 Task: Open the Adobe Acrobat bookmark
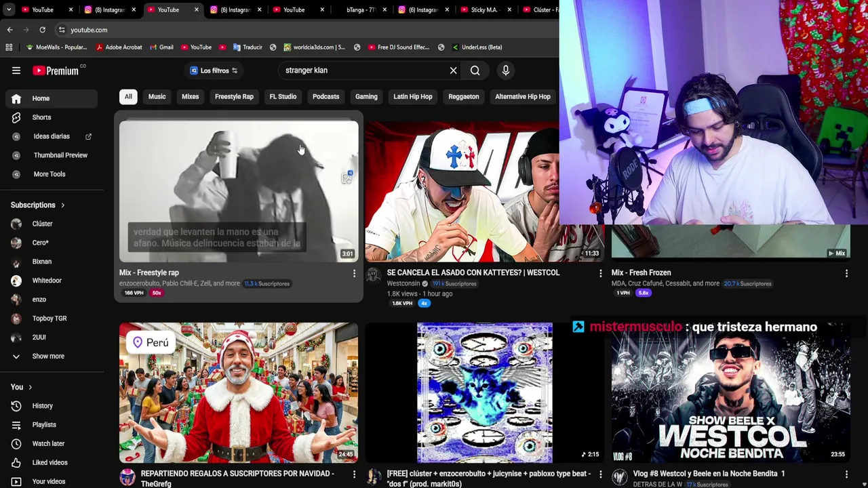pyautogui.click(x=119, y=47)
